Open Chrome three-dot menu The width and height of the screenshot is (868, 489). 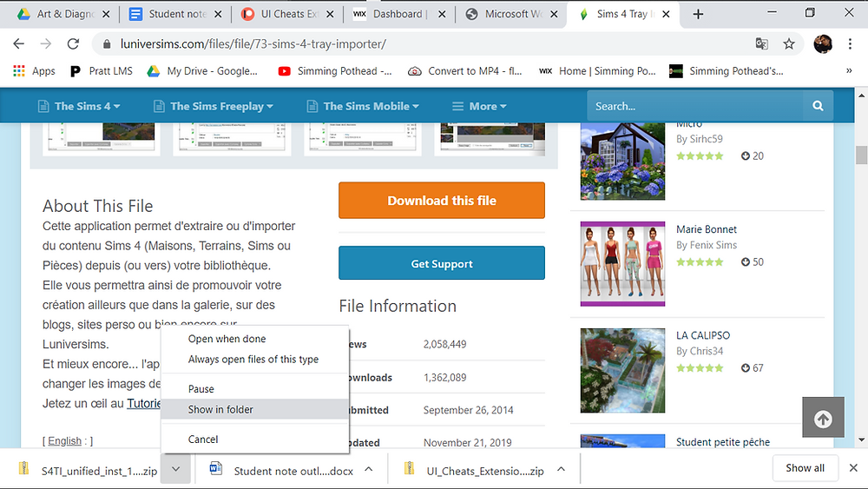(x=850, y=43)
